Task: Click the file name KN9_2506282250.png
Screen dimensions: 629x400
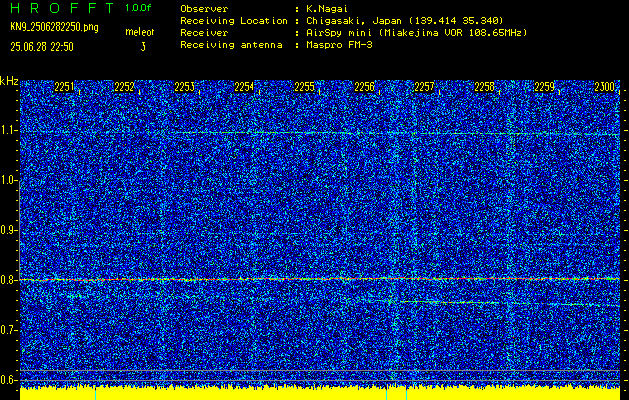Action: point(54,28)
